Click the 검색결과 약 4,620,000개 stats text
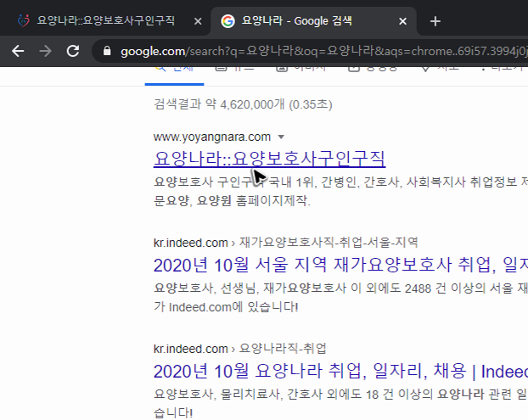 243,104
